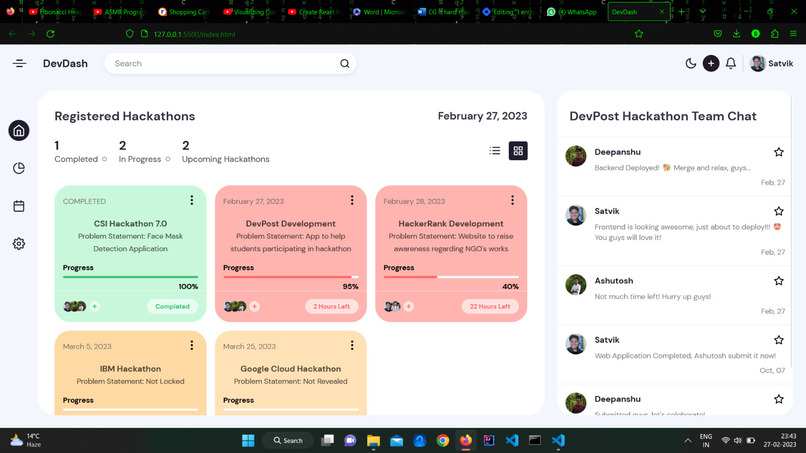The width and height of the screenshot is (806, 453).
Task: Reload the page in the browser toolbar
Action: pos(50,34)
